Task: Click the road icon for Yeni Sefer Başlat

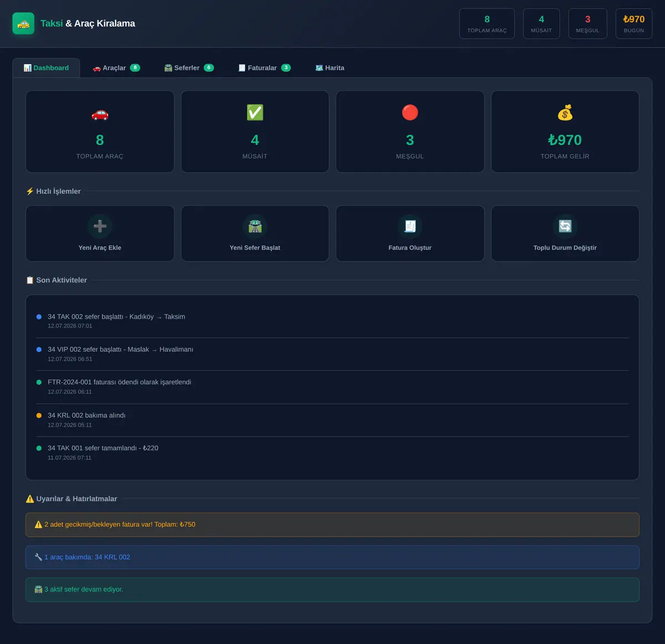Action: [255, 226]
